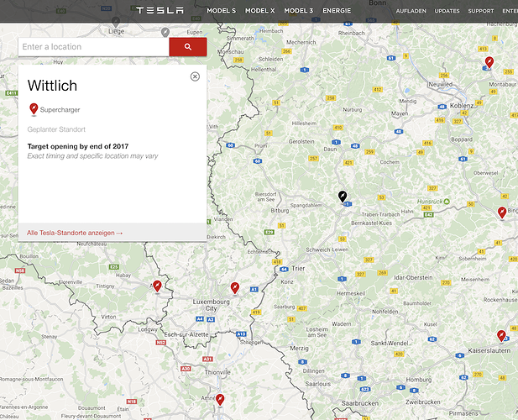The image size is (518, 420).
Task: Click the Esch-sur-Alzette label
Action: coord(186,334)
